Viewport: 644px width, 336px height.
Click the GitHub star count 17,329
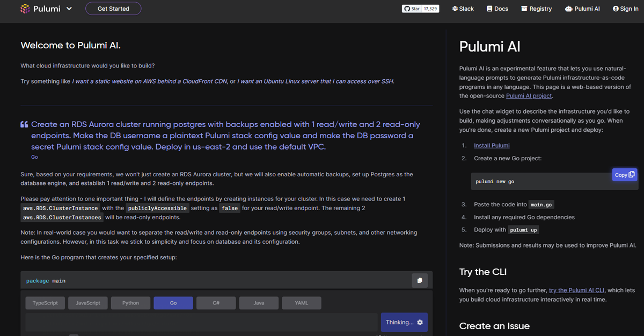click(430, 9)
